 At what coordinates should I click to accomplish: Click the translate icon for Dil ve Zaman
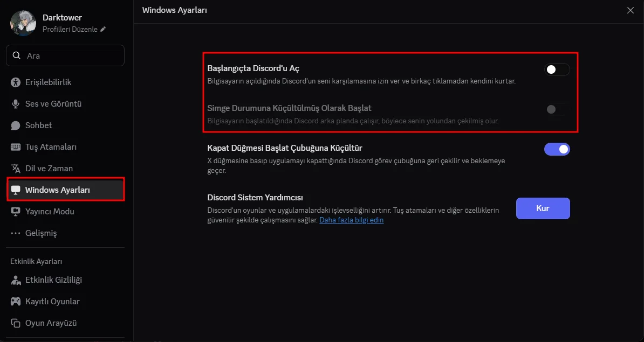tap(16, 169)
